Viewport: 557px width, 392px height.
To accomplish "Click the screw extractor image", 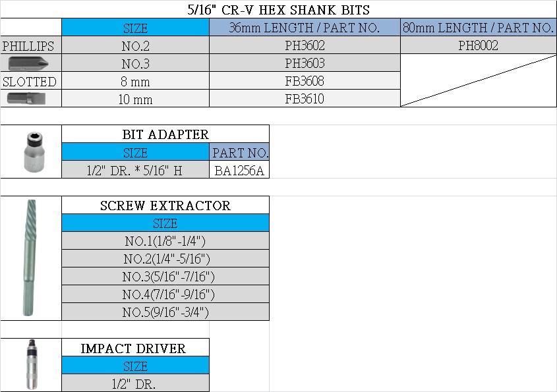I will click(30, 257).
